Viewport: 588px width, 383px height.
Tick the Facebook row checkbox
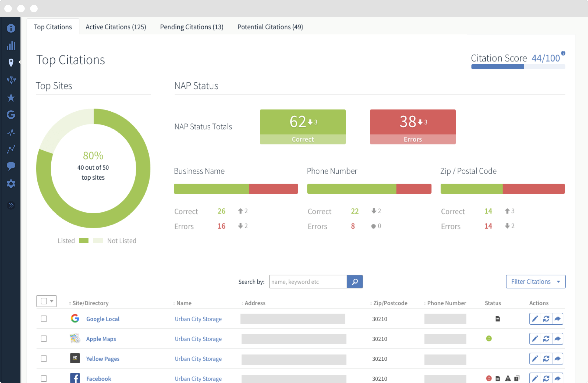click(44, 378)
